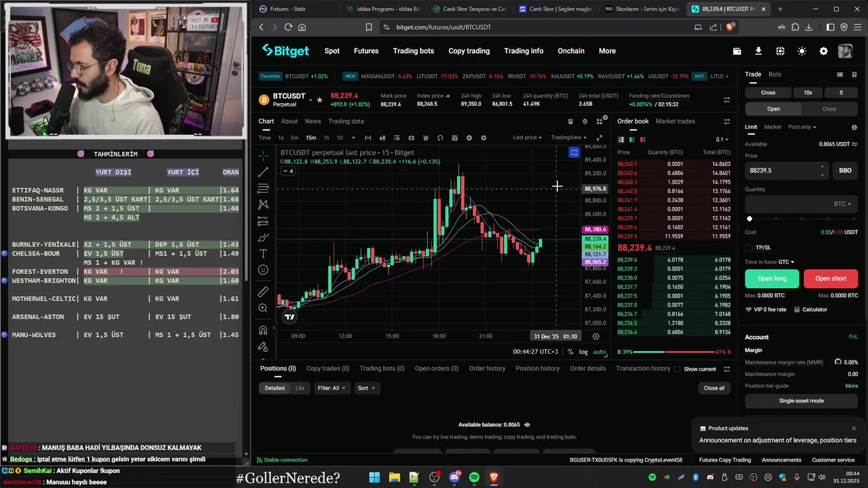
Task: Click the Bitget app download icon
Action: point(758,51)
